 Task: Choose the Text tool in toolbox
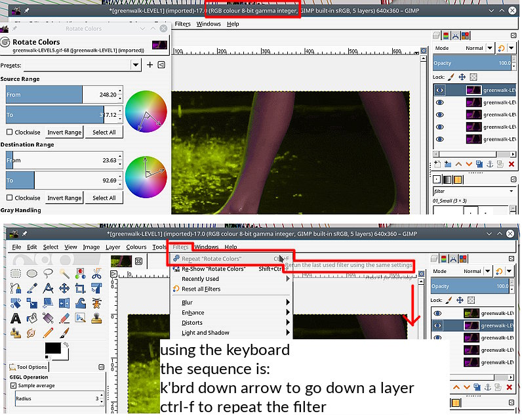[16, 318]
